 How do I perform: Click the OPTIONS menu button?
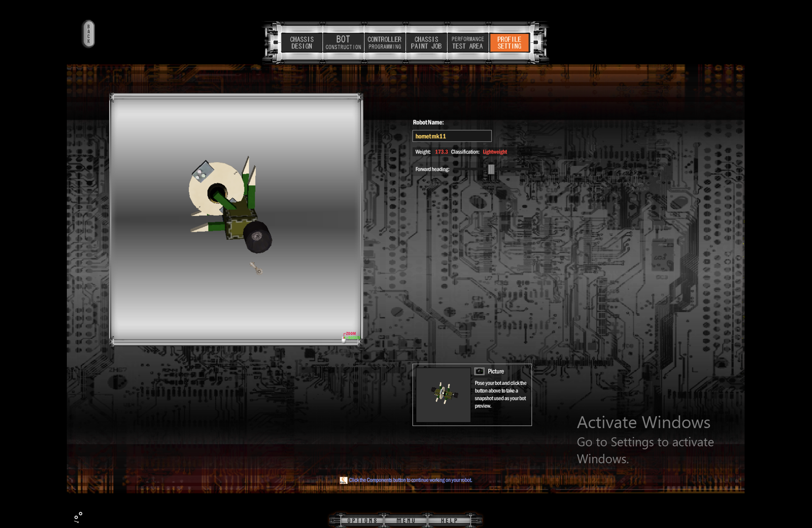362,521
